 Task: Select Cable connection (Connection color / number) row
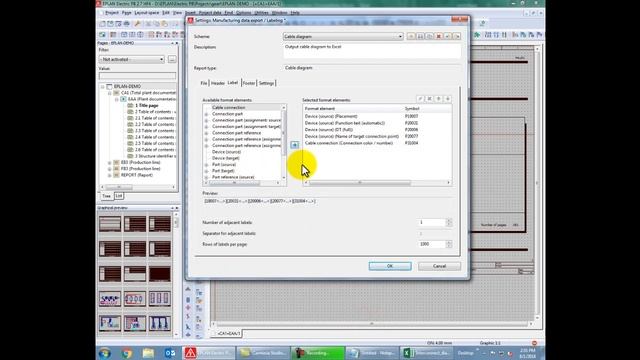pos(377,143)
